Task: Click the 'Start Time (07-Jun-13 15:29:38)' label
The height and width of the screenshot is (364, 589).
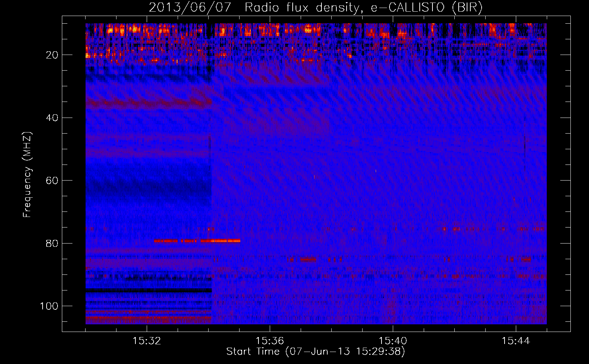Action: (x=316, y=352)
